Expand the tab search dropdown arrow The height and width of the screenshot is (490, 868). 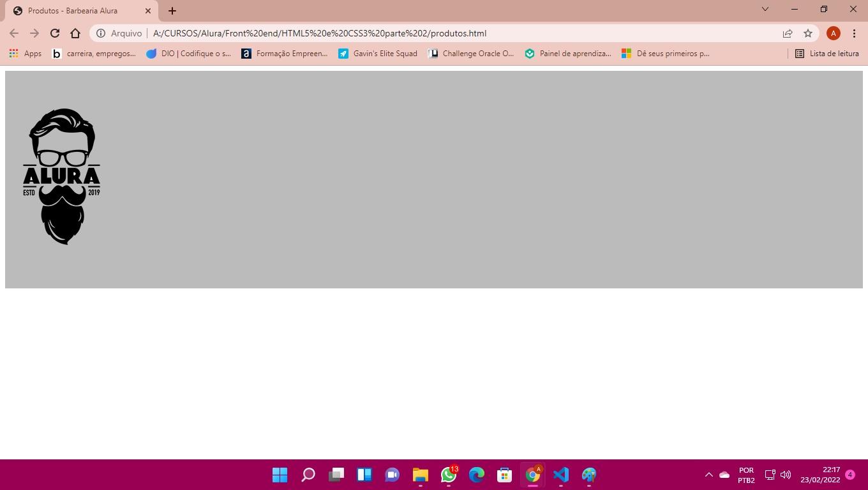click(765, 9)
